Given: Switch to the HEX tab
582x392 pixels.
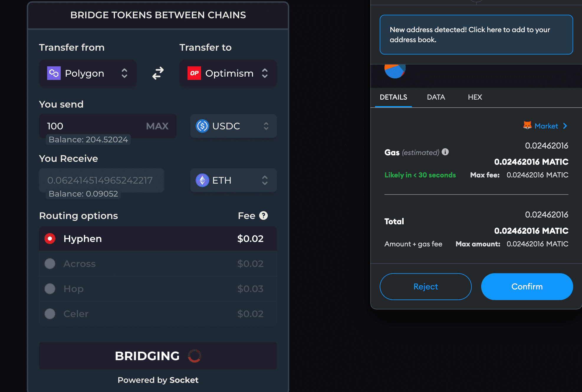Looking at the screenshot, I should click(x=475, y=97).
